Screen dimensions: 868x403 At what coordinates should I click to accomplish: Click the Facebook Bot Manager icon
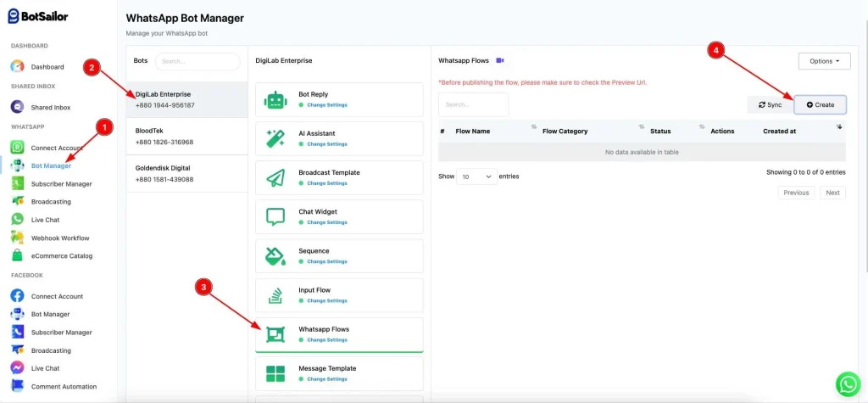[17, 314]
